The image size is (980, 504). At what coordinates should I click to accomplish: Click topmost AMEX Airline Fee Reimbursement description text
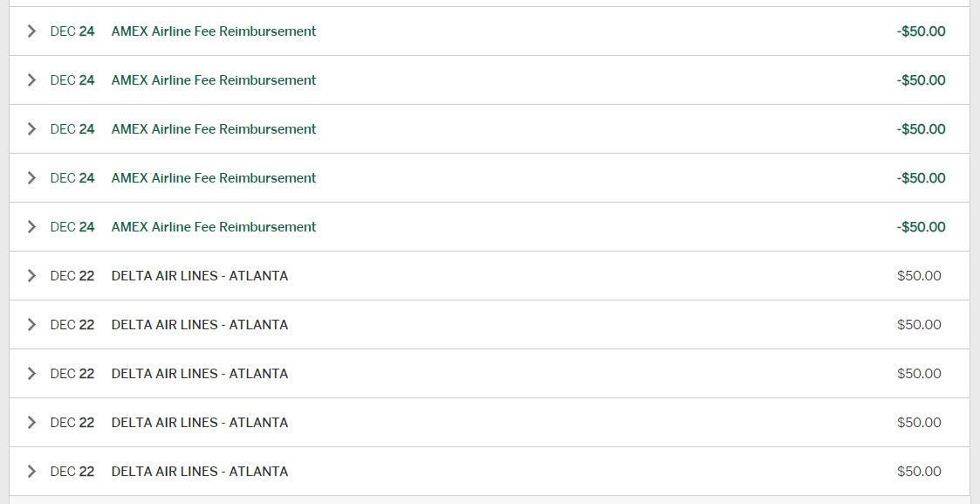point(214,31)
